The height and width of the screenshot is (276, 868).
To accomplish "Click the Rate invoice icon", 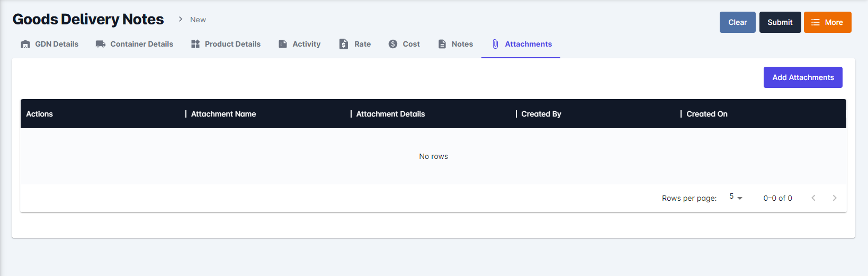I will click(344, 44).
